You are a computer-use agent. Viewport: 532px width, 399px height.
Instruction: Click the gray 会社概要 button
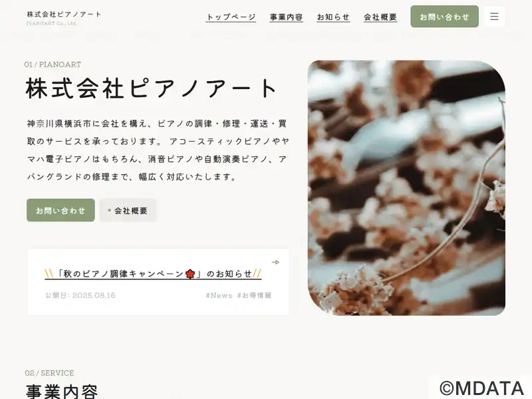pyautogui.click(x=128, y=210)
